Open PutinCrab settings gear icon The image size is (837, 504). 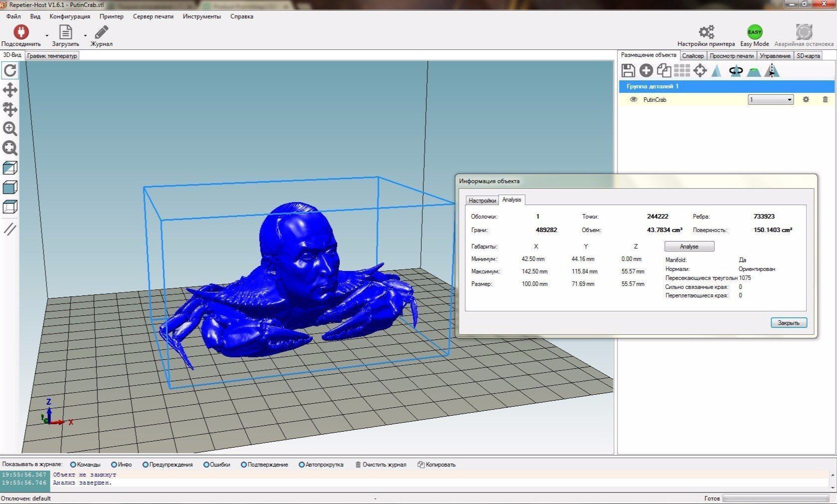coord(806,99)
